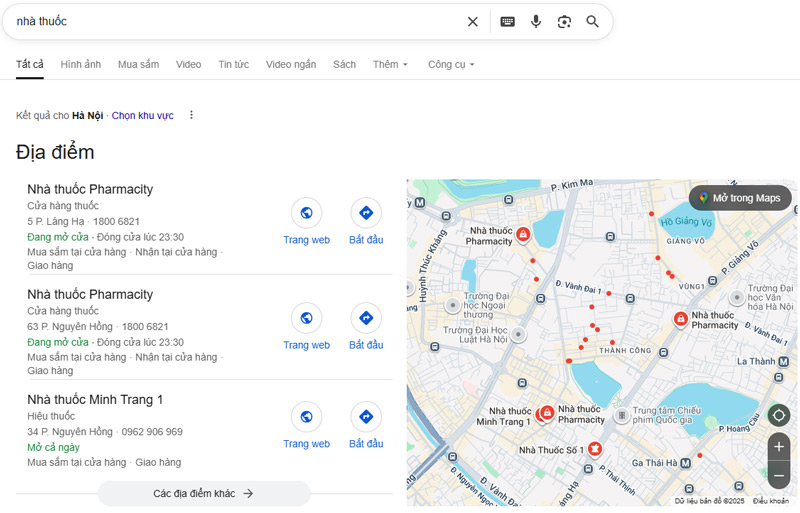Click the 'nhà thuốc' search field
The width and height of the screenshot is (800, 513).
point(235,21)
